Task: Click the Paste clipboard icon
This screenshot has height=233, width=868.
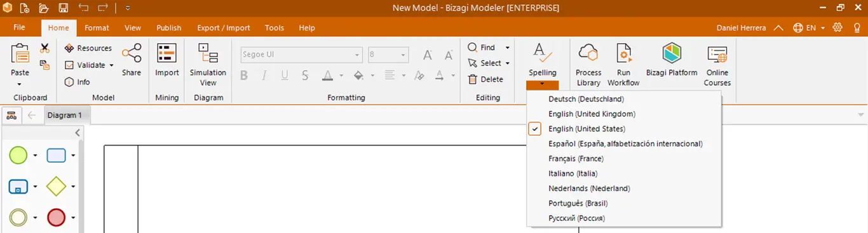Action: [20, 54]
